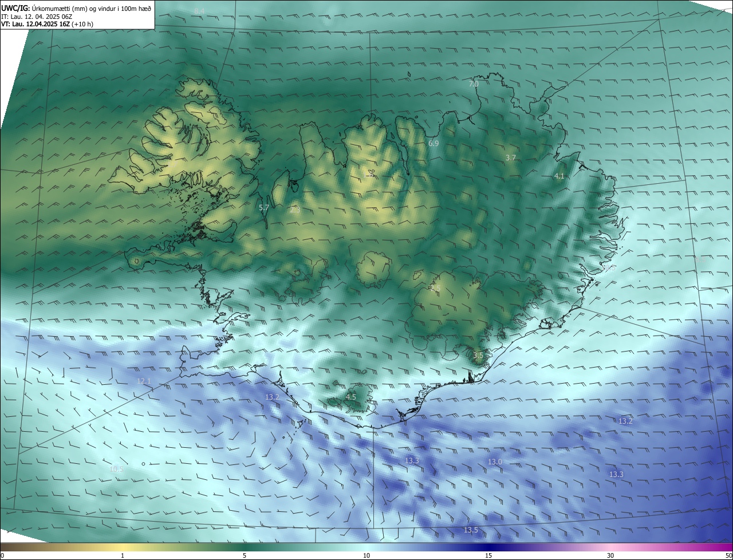Select the 5.7 value label
The image size is (733, 560).
[x=264, y=207]
